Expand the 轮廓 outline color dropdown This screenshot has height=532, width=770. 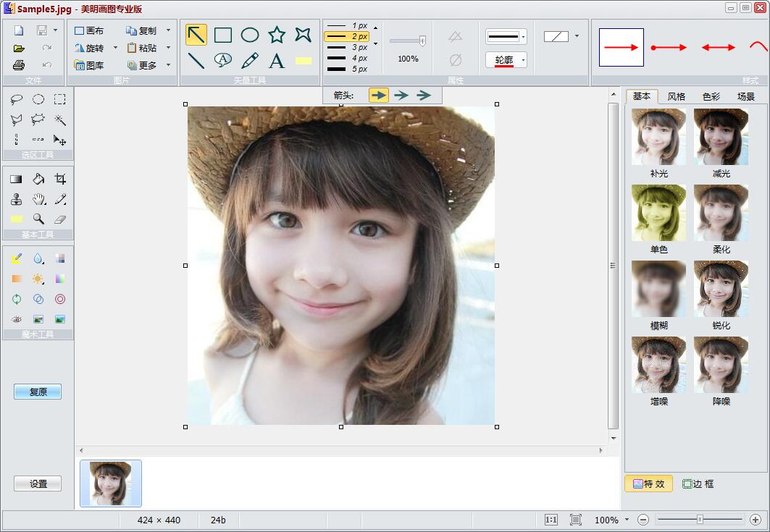coord(523,60)
